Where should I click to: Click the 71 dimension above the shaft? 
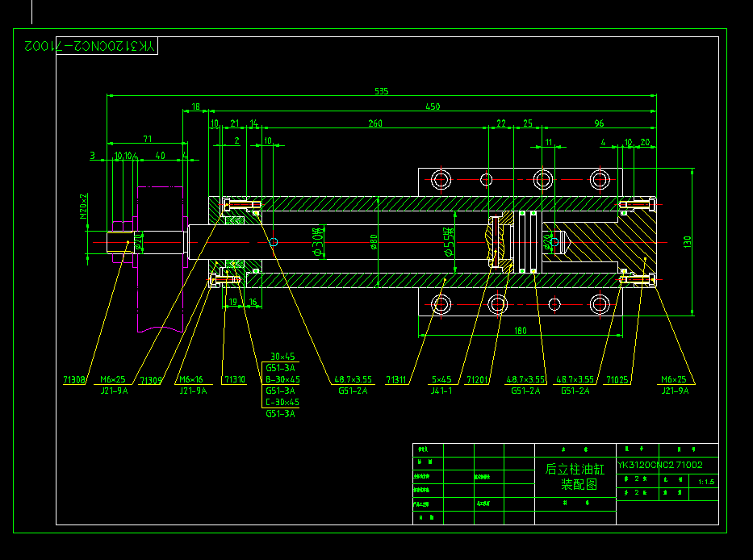coord(147,139)
